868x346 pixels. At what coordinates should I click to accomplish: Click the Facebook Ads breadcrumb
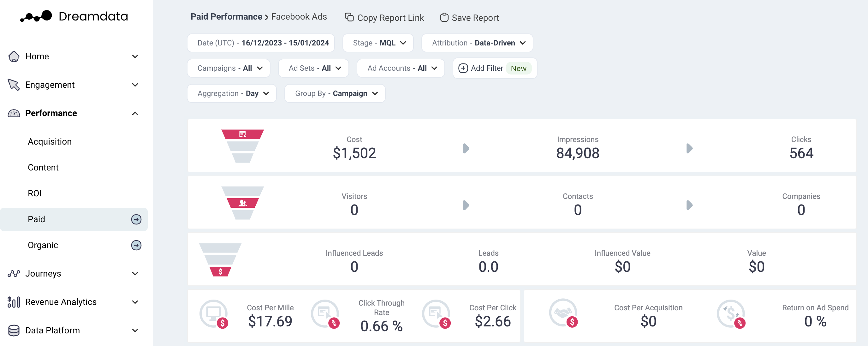pos(299,16)
